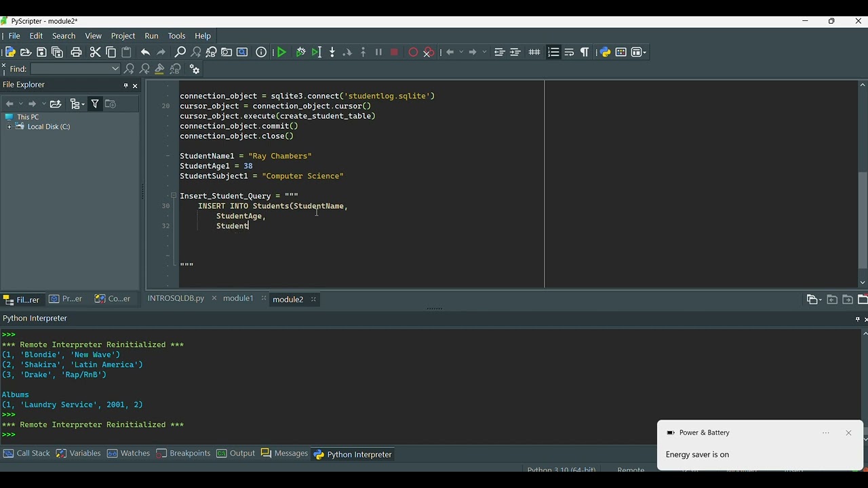The height and width of the screenshot is (488, 868).
Task: Click the Open file toolbar icon
Action: pos(26,52)
